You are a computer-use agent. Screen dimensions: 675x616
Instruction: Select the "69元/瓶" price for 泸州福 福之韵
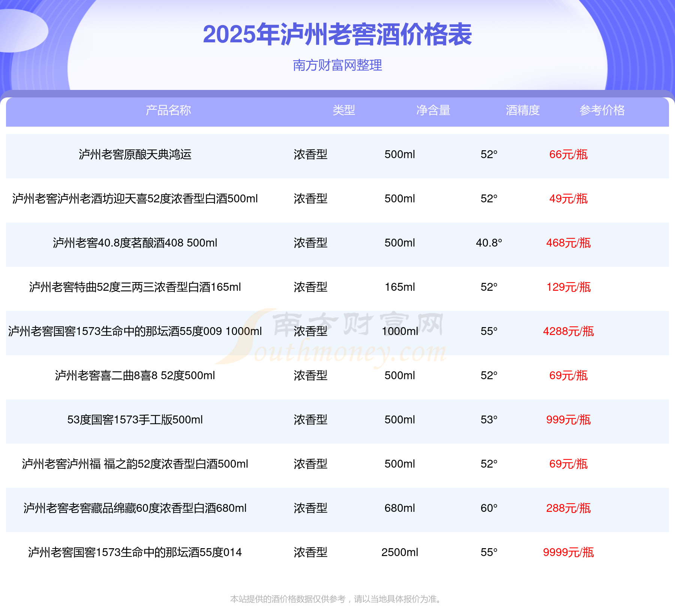click(568, 464)
